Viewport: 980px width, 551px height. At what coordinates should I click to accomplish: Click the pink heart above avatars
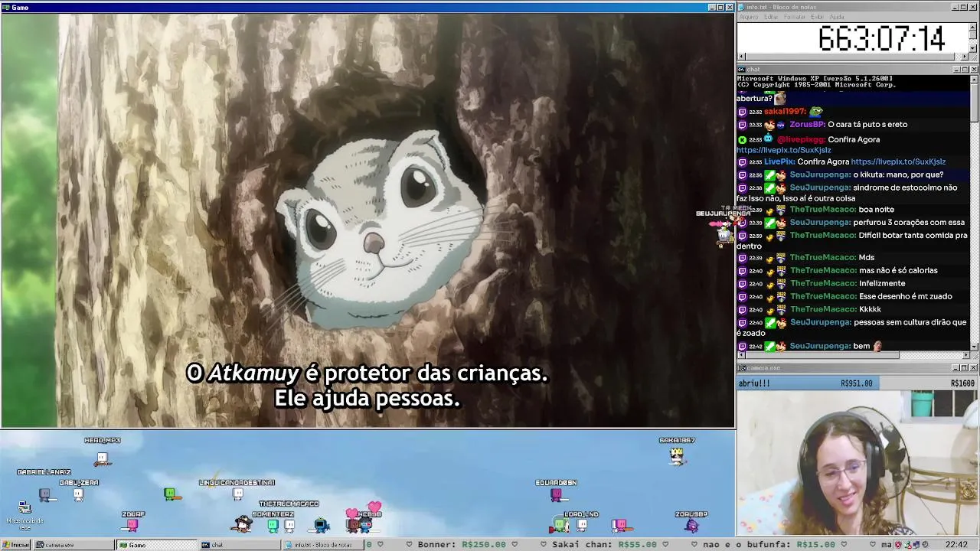pyautogui.click(x=374, y=507)
